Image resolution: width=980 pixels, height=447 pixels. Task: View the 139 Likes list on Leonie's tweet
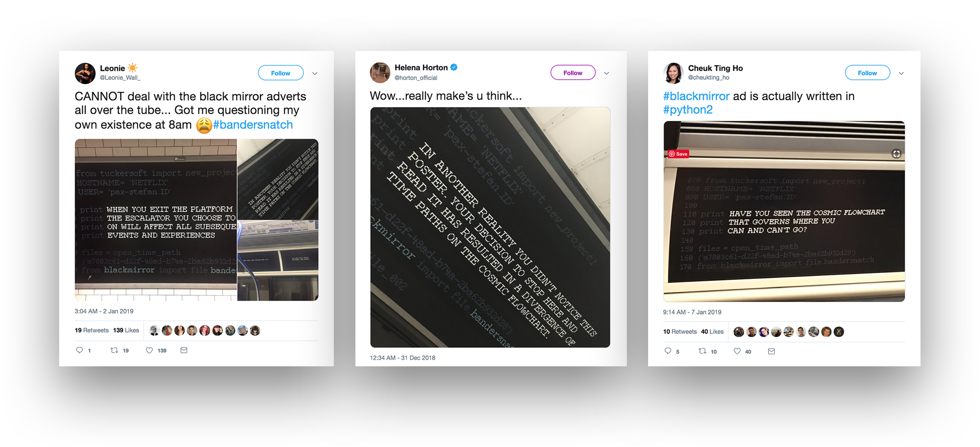[126, 330]
